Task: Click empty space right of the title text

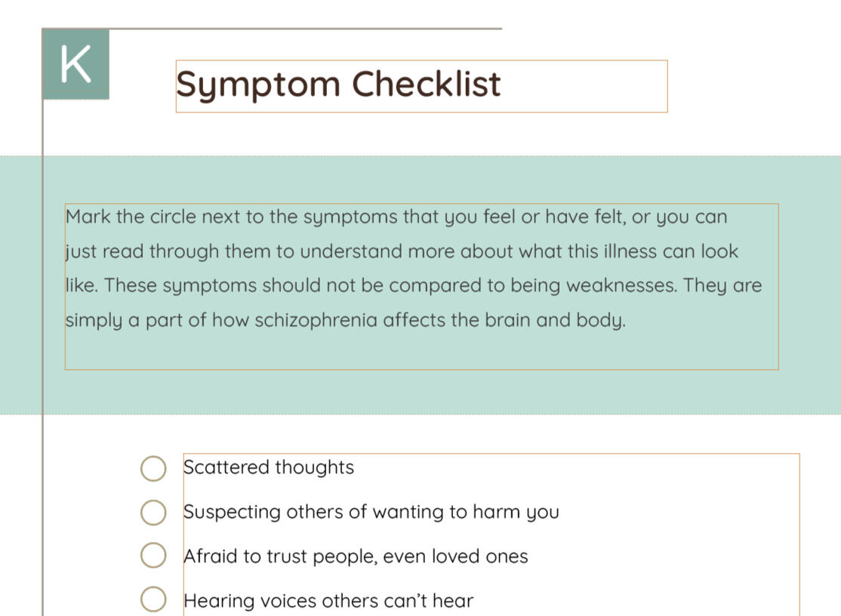Action: tap(585, 85)
